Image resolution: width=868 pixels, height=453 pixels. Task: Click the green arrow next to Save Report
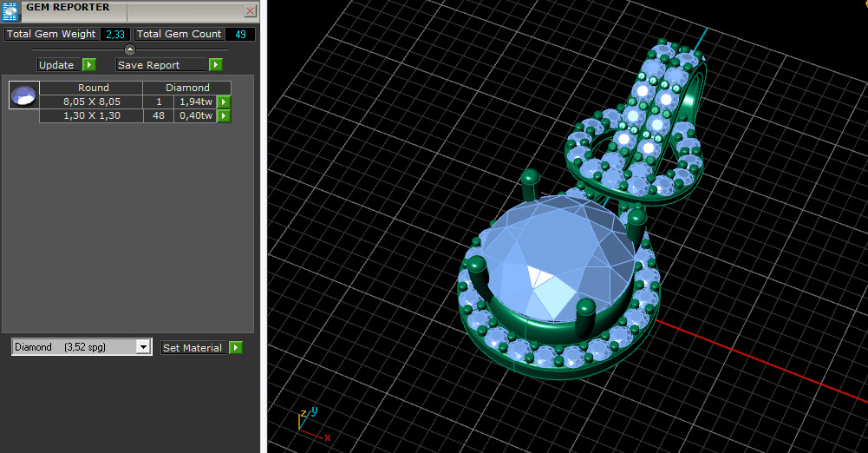[x=216, y=65]
